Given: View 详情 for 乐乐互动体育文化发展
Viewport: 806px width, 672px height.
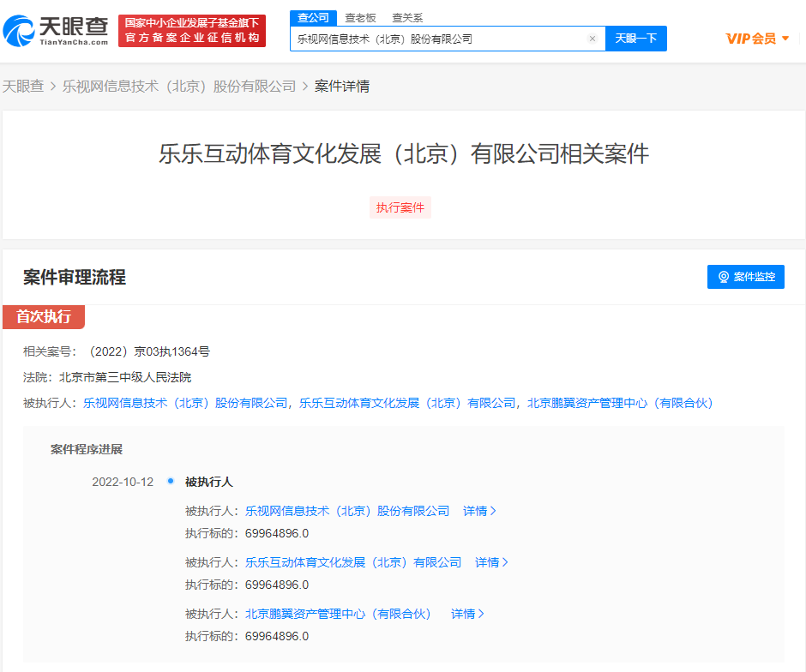Looking at the screenshot, I should pos(491,562).
